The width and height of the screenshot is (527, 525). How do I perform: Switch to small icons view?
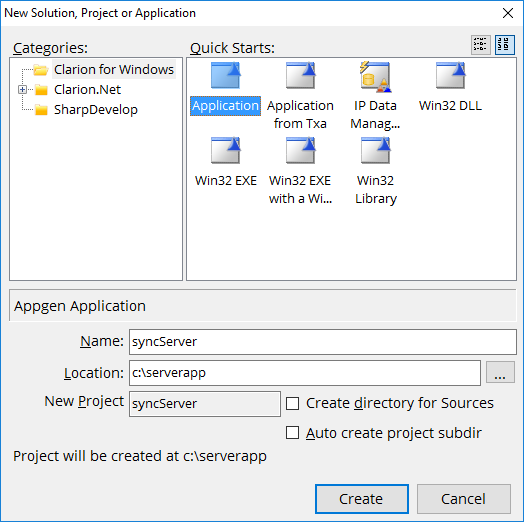[x=480, y=45]
